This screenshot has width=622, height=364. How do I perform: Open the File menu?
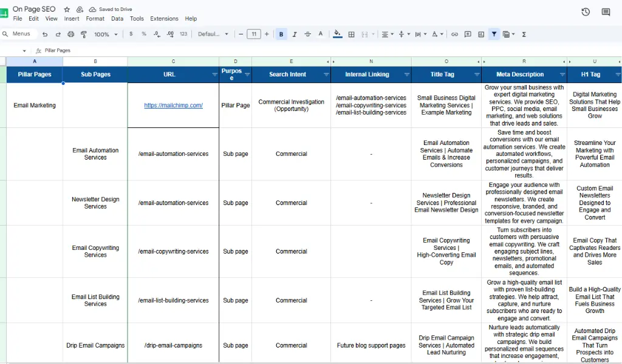point(18,19)
